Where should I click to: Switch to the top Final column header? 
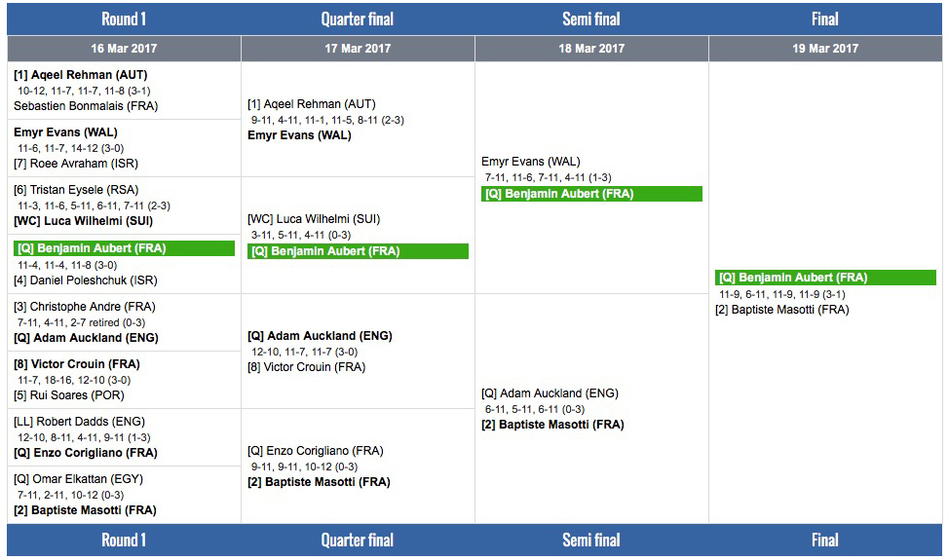click(x=825, y=19)
